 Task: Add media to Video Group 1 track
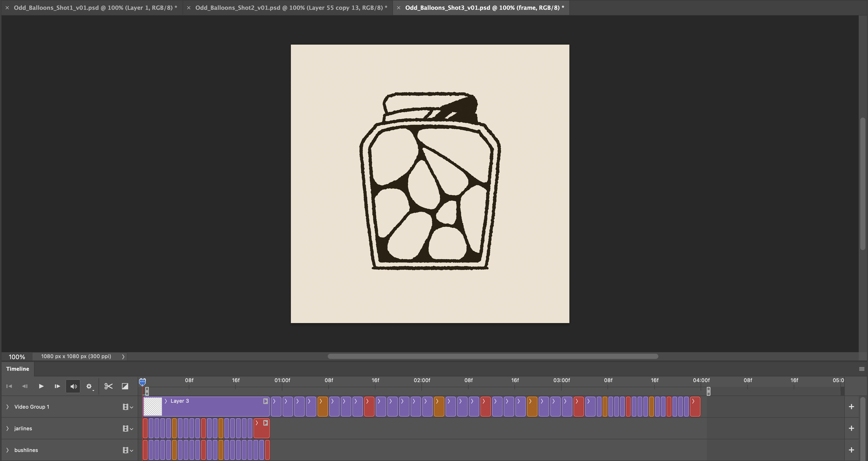(851, 407)
